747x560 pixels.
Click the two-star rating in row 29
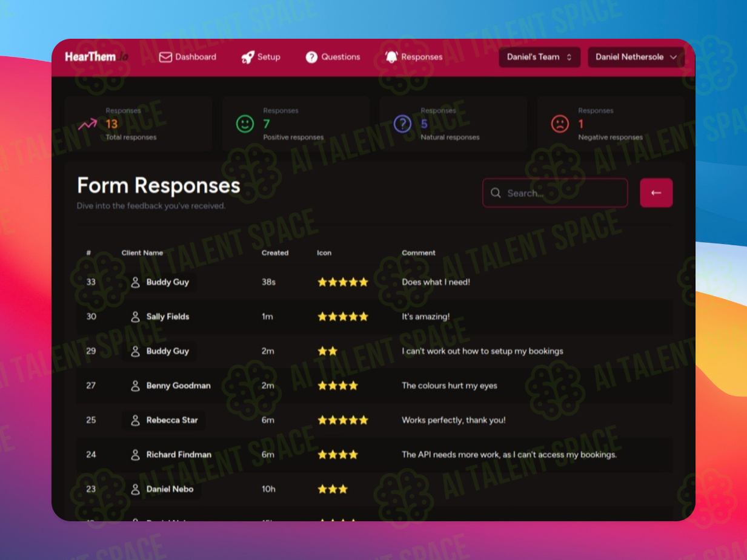click(328, 351)
